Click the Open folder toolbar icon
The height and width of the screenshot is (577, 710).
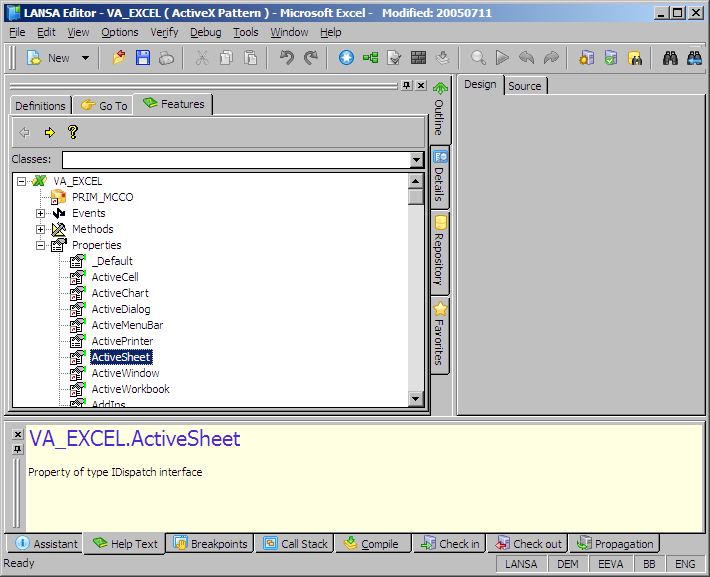pos(119,58)
